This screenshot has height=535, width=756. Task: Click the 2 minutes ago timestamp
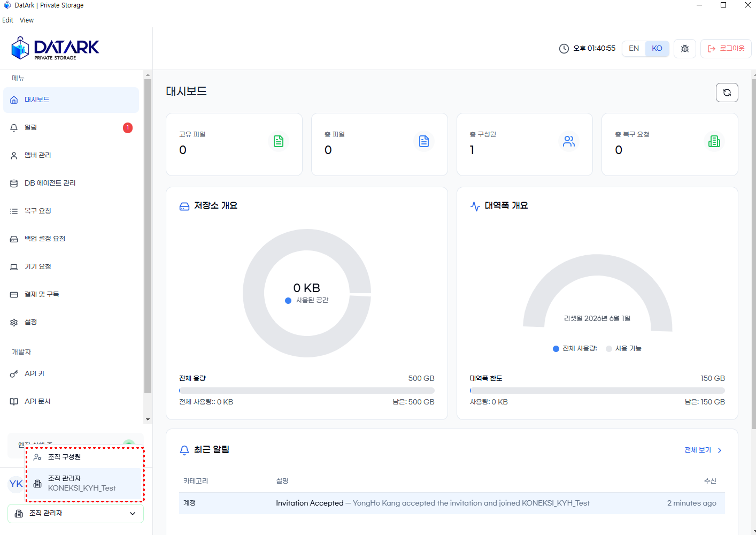pos(692,503)
